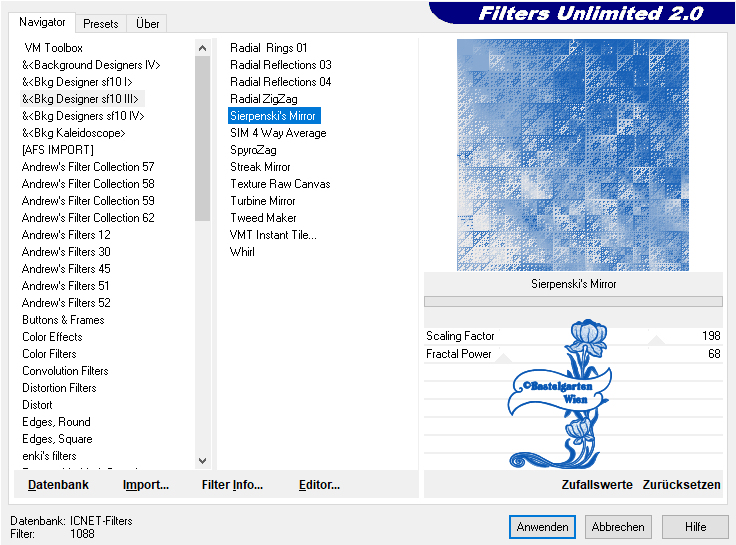Choose SIM 4 Way Average filter
The width and height of the screenshot is (736, 545).
[x=278, y=133]
